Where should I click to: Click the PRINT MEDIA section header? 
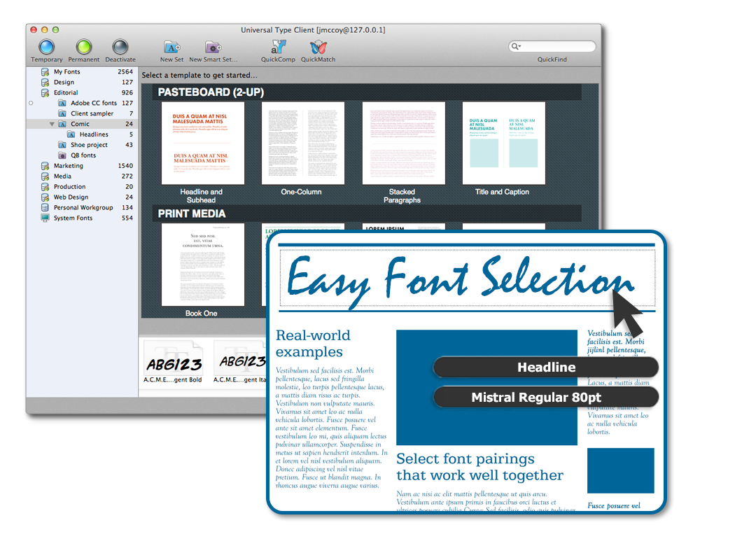tap(367, 213)
